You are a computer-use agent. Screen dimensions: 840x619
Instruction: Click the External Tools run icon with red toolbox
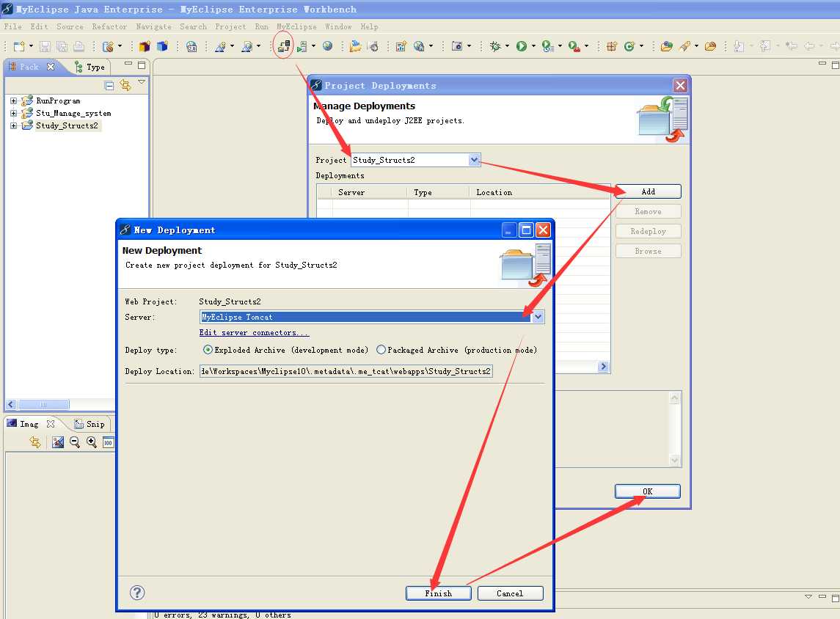point(574,47)
